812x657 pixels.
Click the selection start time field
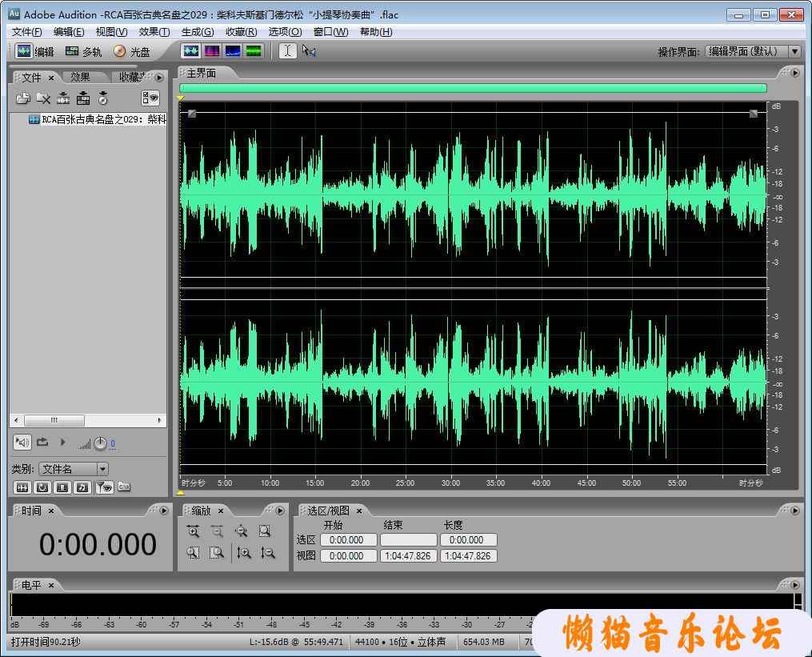(348, 540)
